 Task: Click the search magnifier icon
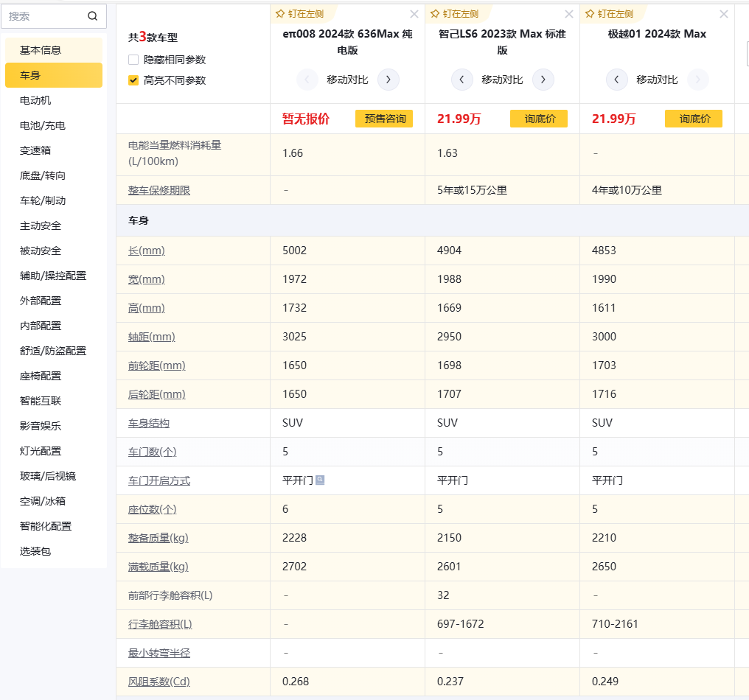pos(92,16)
